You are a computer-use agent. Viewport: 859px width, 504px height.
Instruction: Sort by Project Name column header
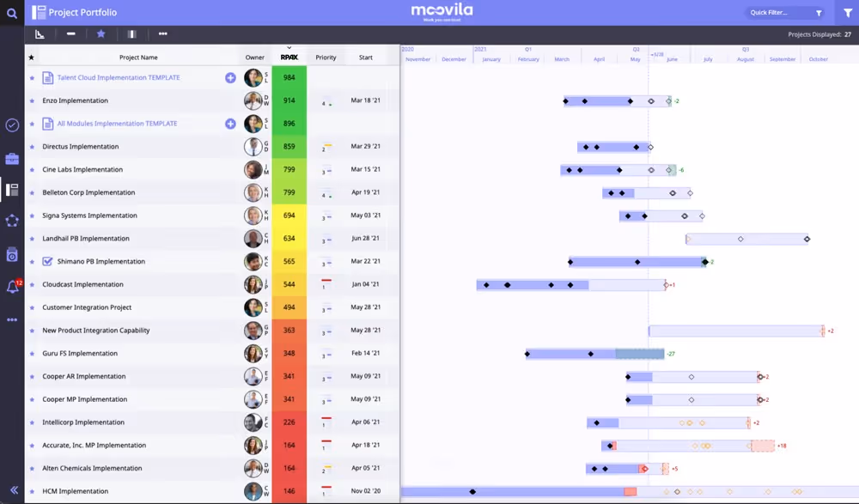[x=138, y=57]
